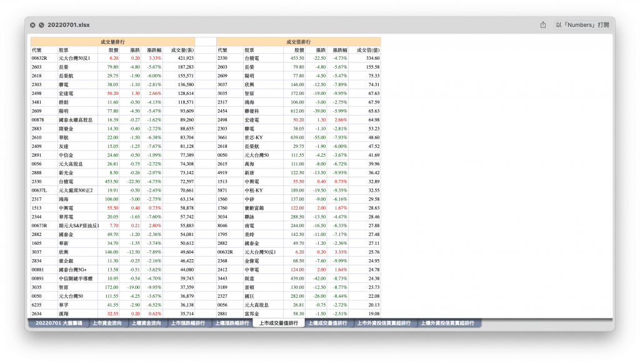Select the change cell -55.00
The width and height of the screenshot is (640, 364).
316,137
